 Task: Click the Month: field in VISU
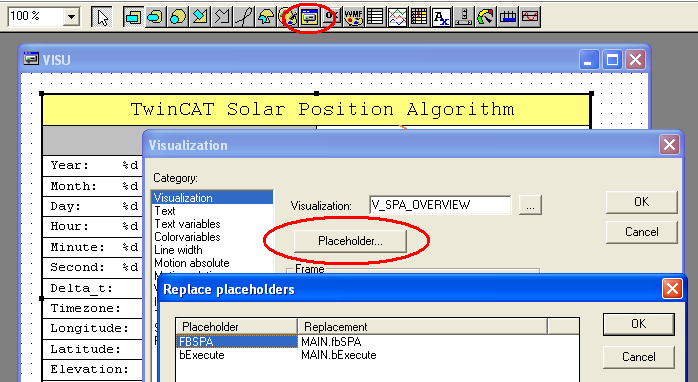pyautogui.click(x=92, y=186)
